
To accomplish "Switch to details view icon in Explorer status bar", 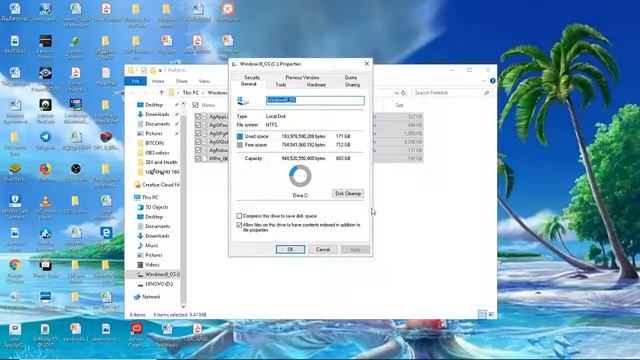I will [482, 314].
